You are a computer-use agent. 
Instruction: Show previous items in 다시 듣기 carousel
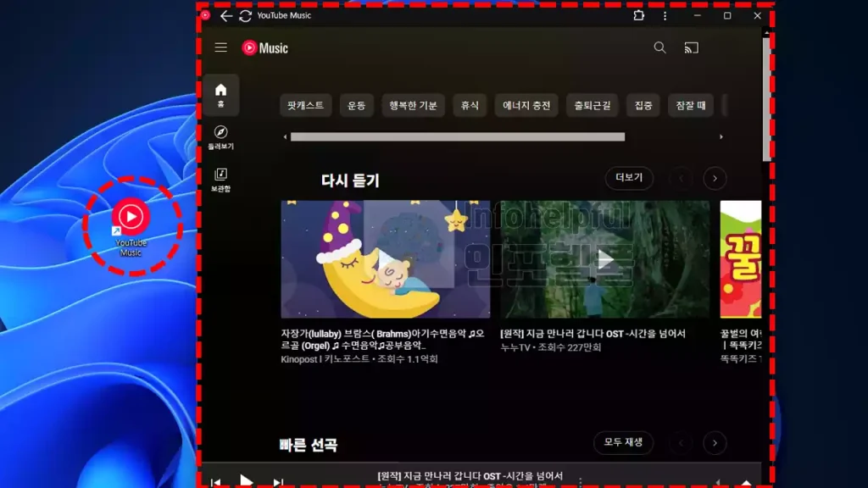tap(681, 178)
